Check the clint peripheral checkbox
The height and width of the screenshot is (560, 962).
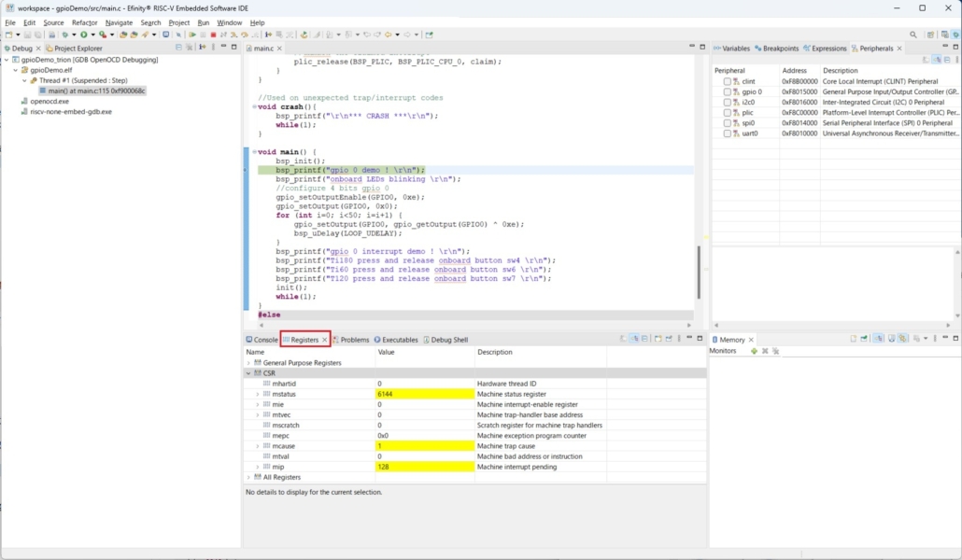point(727,81)
